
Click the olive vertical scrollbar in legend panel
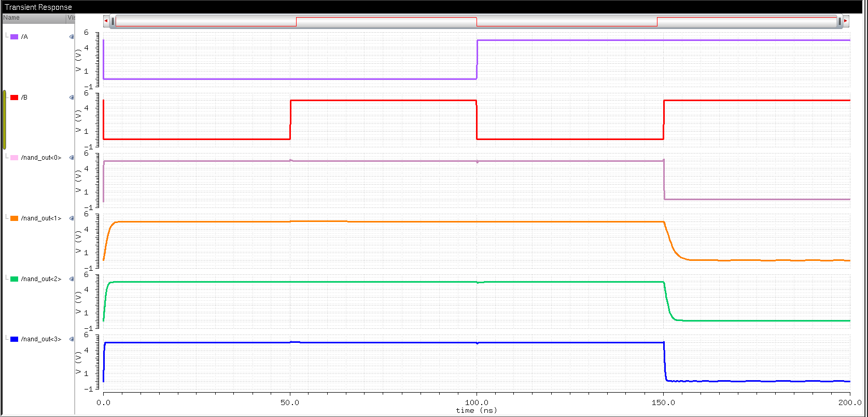(x=4, y=120)
